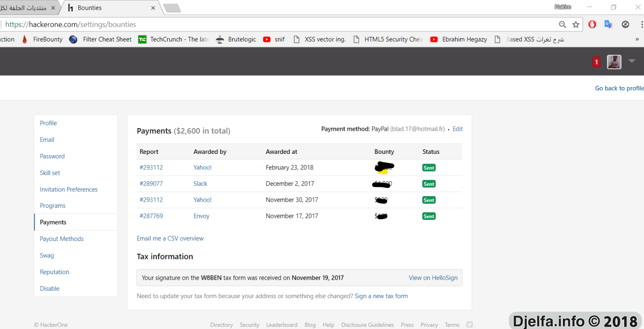Open the red notification badge showing 1

[x=596, y=62]
